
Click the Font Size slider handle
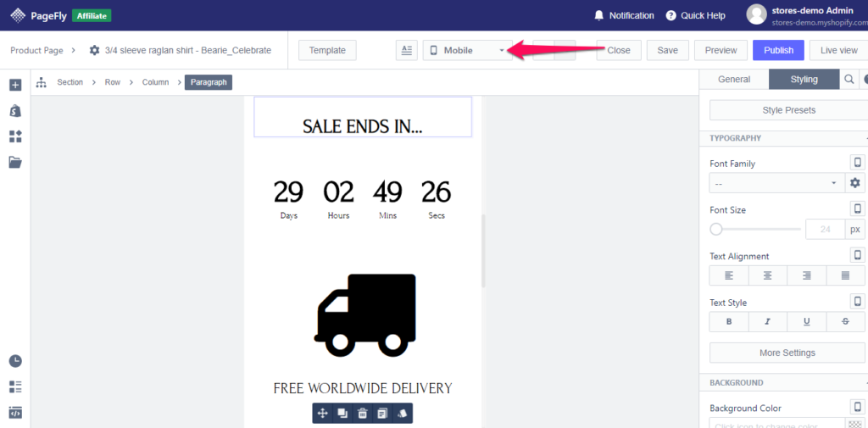pyautogui.click(x=716, y=229)
